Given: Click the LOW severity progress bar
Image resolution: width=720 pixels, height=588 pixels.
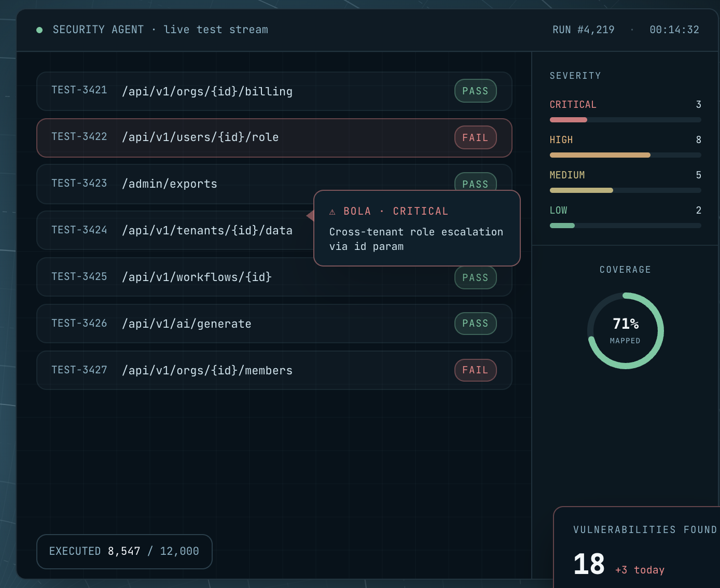Looking at the screenshot, I should tap(626, 226).
